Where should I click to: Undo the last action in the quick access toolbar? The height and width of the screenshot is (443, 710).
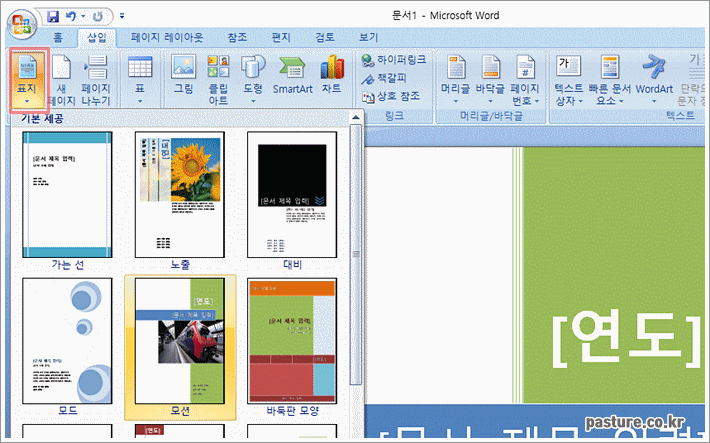(x=71, y=17)
